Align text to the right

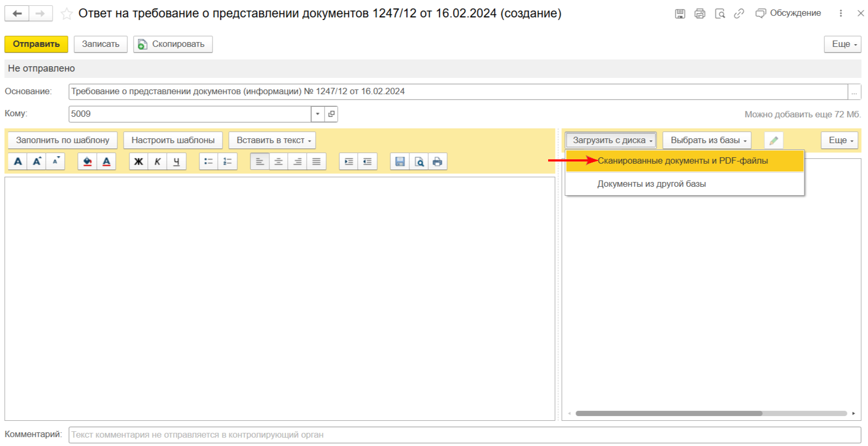tap(298, 161)
